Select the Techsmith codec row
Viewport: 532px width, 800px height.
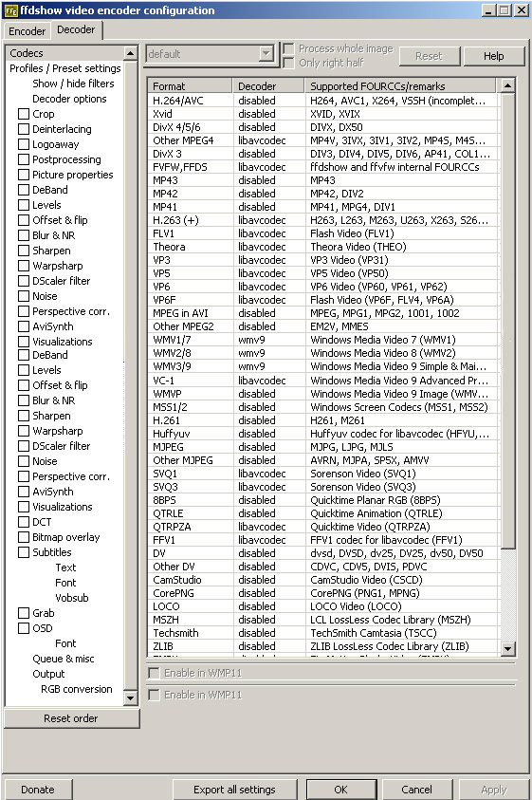coord(323,633)
